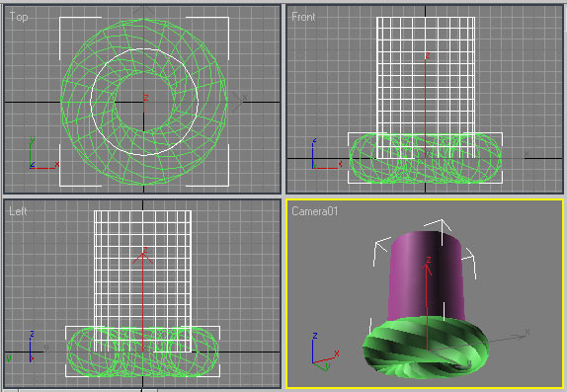Image resolution: width=567 pixels, height=392 pixels.
Task: Open the Left viewport label menu
Action: (18, 211)
